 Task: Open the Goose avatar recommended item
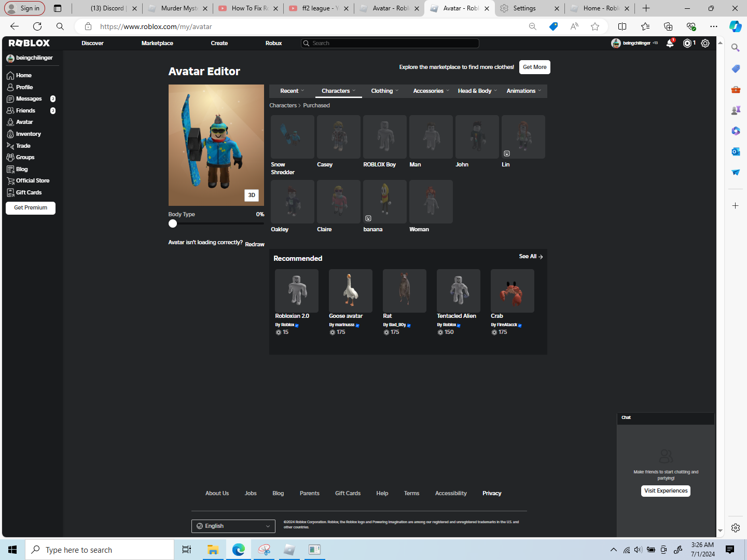tap(351, 291)
